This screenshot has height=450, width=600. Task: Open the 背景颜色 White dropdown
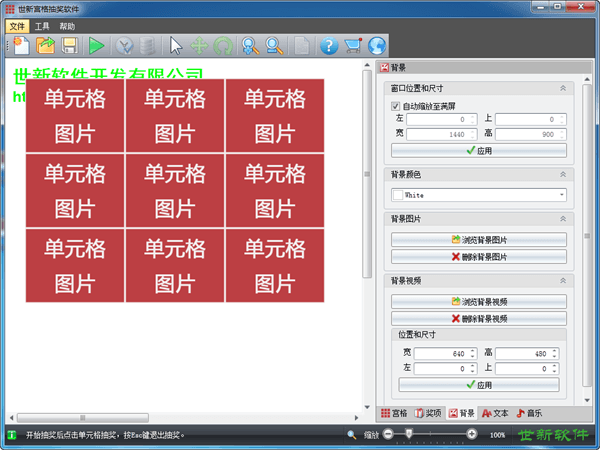pyautogui.click(x=478, y=195)
